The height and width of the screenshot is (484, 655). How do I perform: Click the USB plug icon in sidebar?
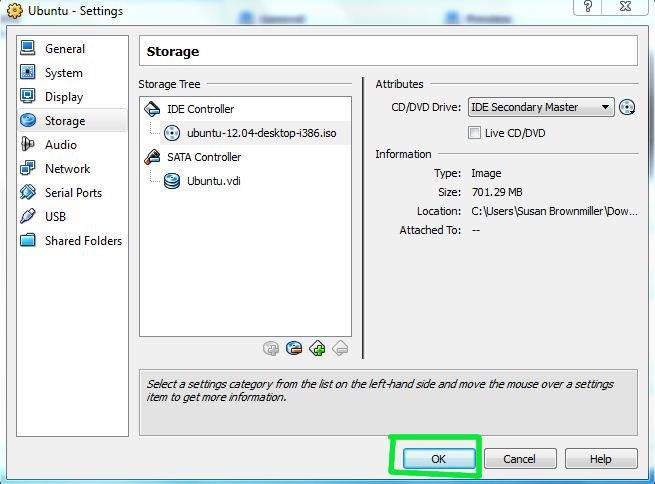tap(28, 216)
